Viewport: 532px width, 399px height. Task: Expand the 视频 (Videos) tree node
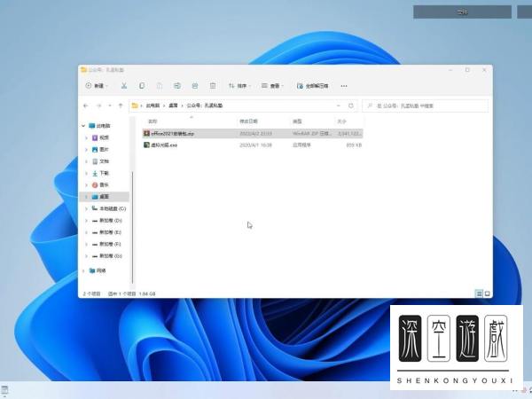click(x=86, y=137)
